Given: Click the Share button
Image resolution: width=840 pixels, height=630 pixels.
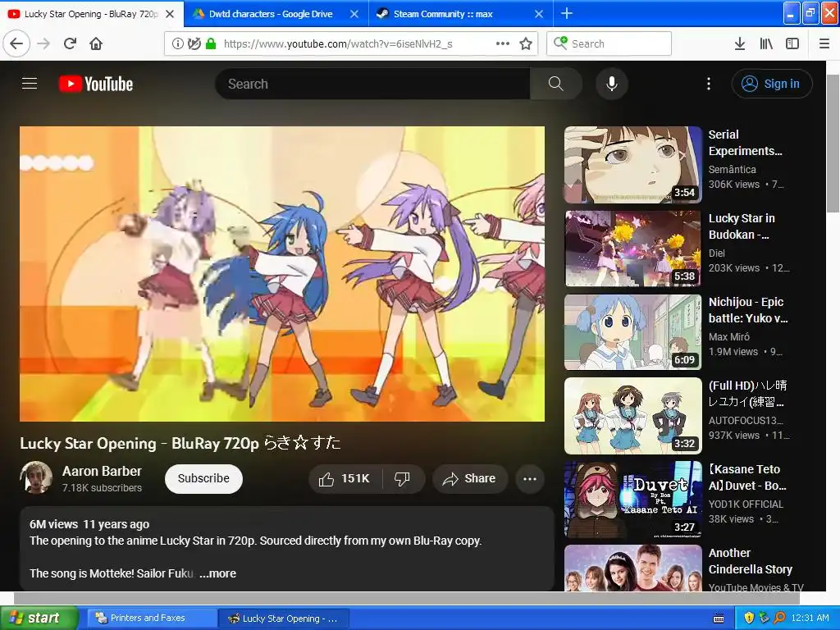Looking at the screenshot, I should coord(469,478).
